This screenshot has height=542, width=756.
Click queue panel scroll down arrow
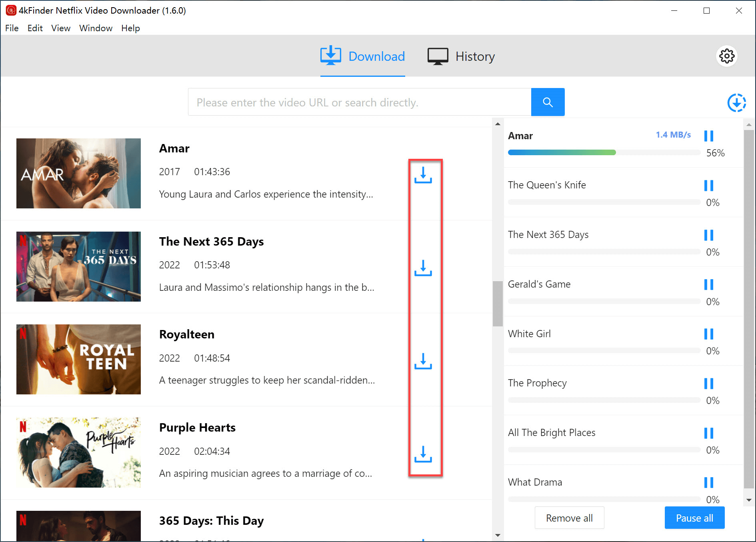(x=749, y=500)
